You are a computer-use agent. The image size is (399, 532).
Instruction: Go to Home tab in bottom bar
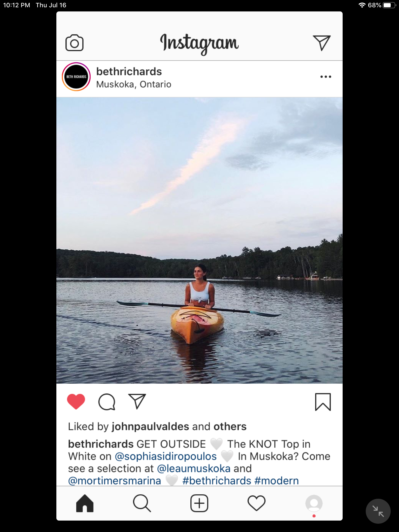coord(85,503)
